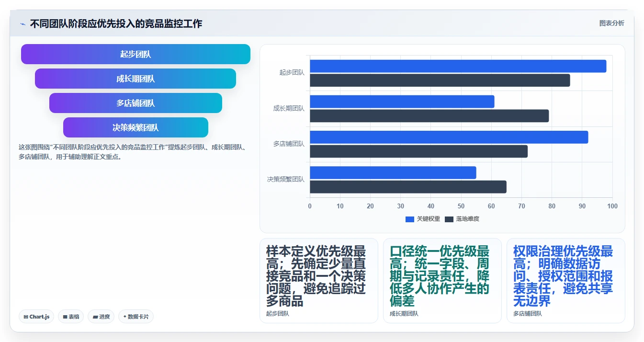Viewport: 644px width, 342px height.
Task: Click the 多店铺团队 y-axis label in chart
Action: pyautogui.click(x=289, y=144)
